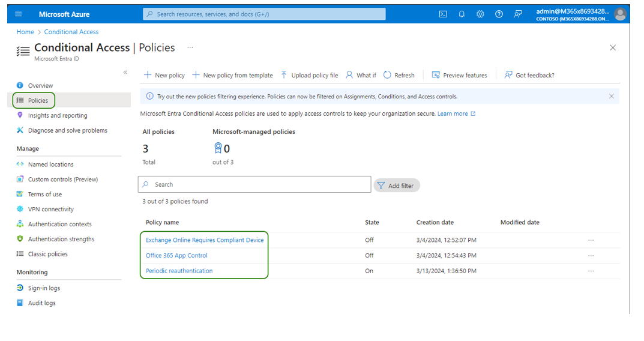Open Diagnose and solve problems
Screen dimensions: 644x341
(67, 130)
